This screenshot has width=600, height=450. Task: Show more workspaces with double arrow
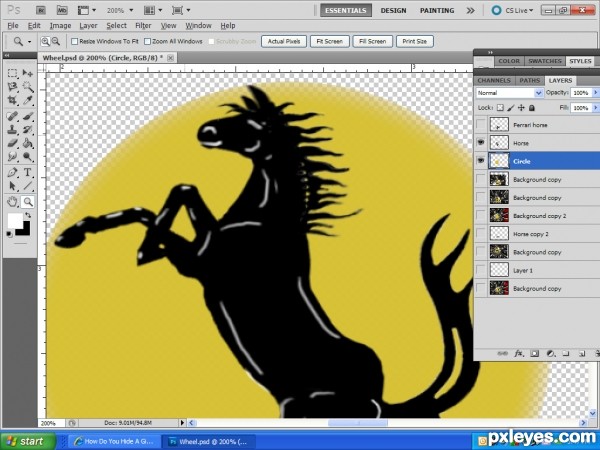point(470,10)
